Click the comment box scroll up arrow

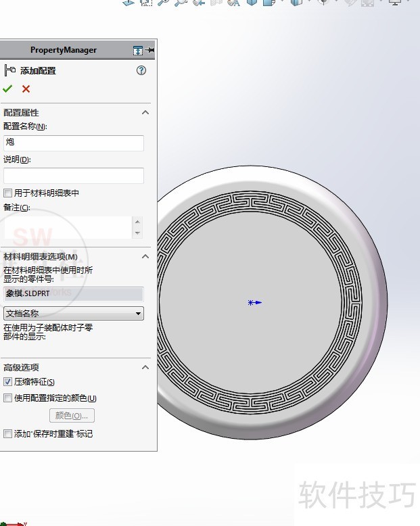point(137,221)
